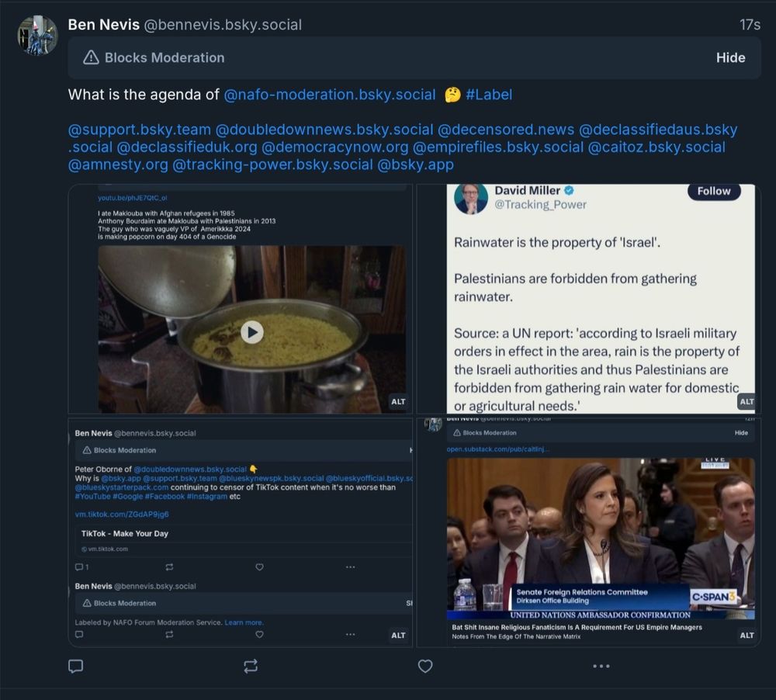776x700 pixels.
Task: Open @doubledownnews.bsky.social mention
Action: coord(324,129)
